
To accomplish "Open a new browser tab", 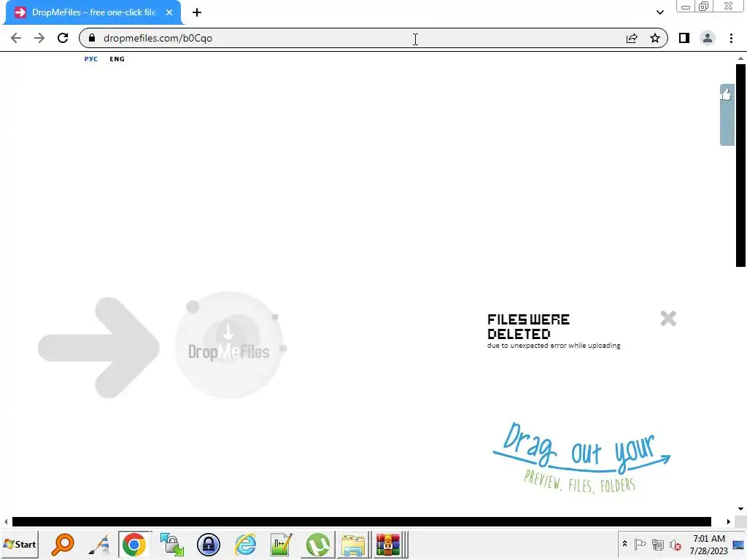I will (197, 12).
